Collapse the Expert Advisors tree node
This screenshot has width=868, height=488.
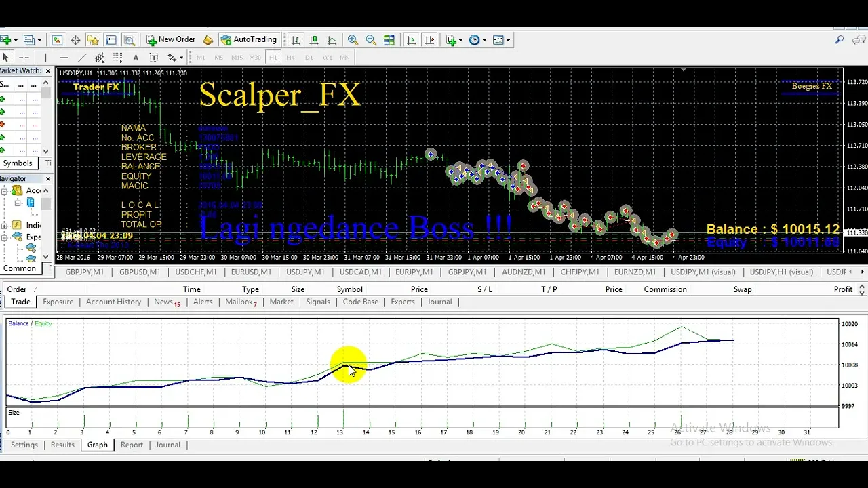coord(5,237)
